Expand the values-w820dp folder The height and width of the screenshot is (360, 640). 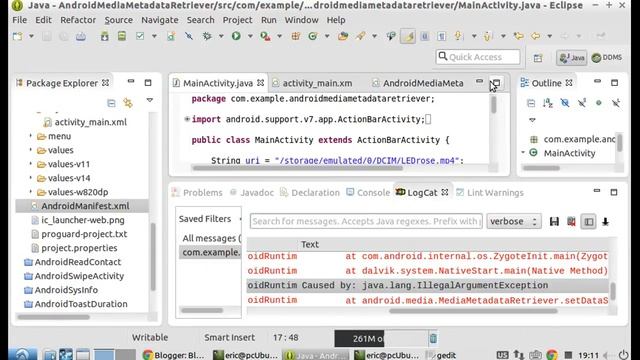[x=31, y=192]
